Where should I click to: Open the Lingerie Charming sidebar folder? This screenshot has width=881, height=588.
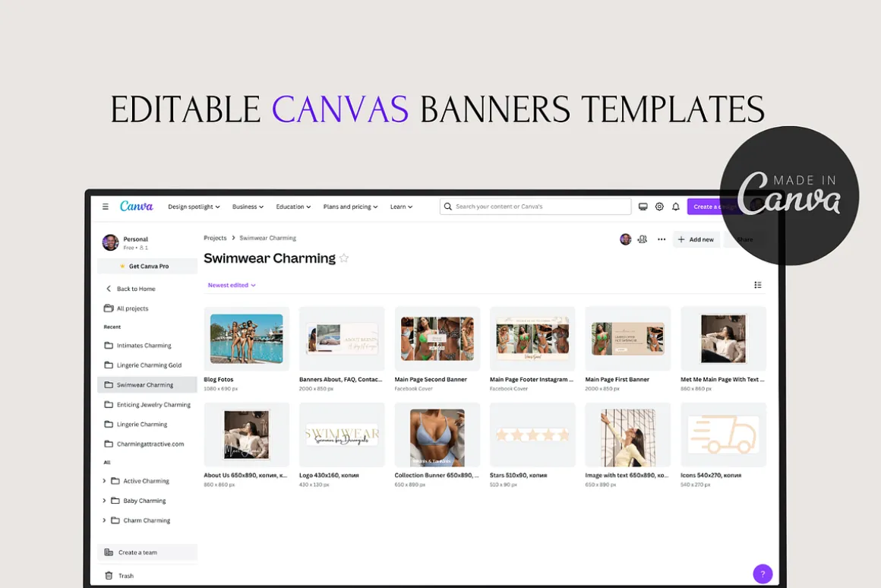(x=147, y=425)
